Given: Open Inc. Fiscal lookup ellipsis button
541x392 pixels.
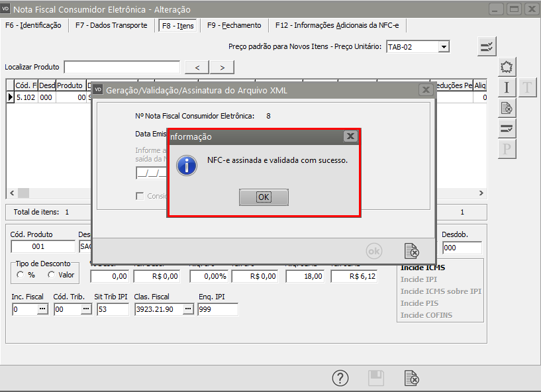Looking at the screenshot, I should (x=42, y=309).
